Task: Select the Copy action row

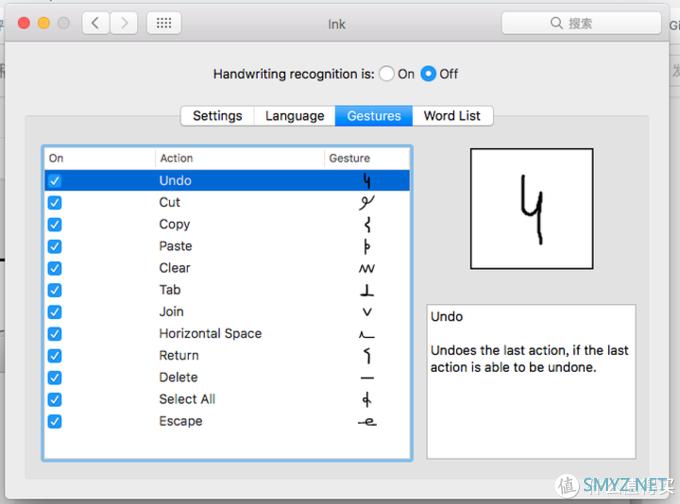Action: (227, 225)
